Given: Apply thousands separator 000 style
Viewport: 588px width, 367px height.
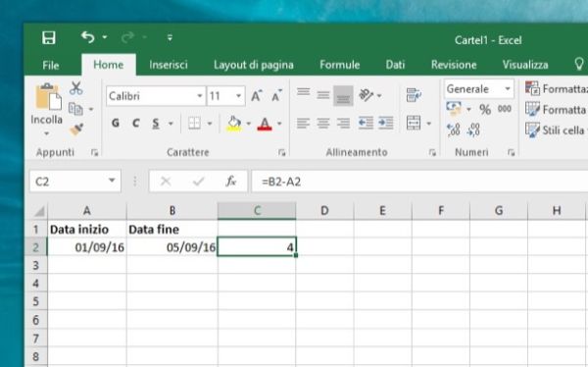Looking at the screenshot, I should [x=505, y=109].
